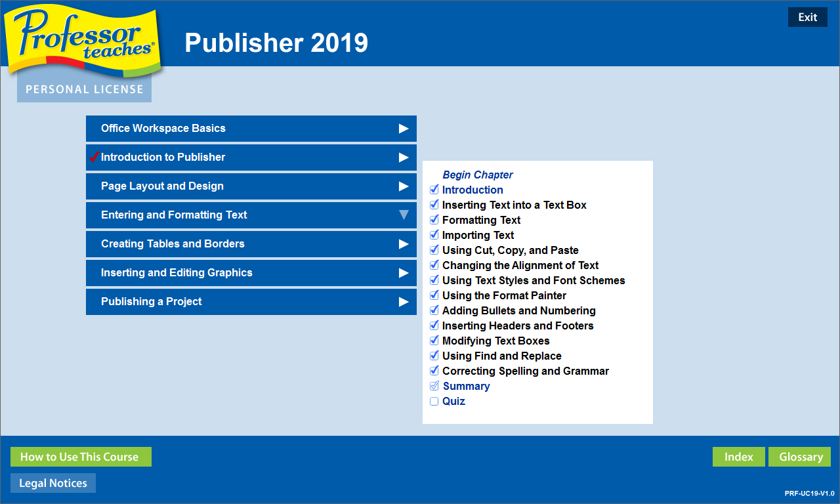The height and width of the screenshot is (504, 840).
Task: Toggle the Using the Format Painter checkbox
Action: tap(434, 295)
